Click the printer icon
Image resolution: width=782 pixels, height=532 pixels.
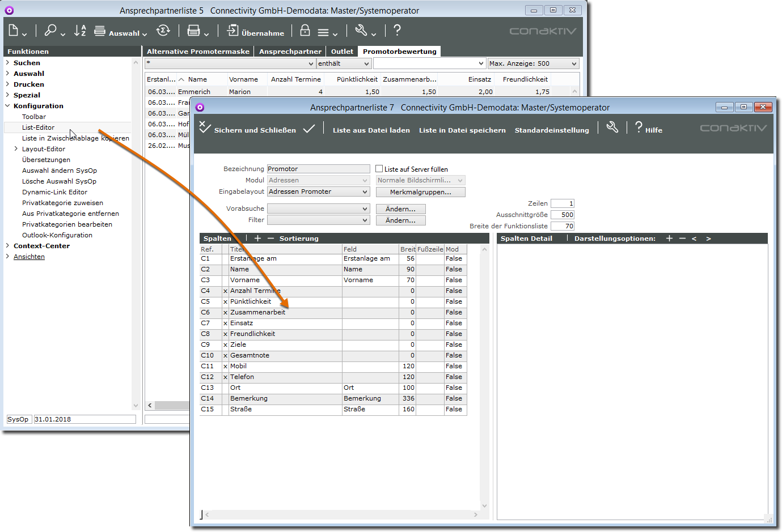(x=194, y=31)
